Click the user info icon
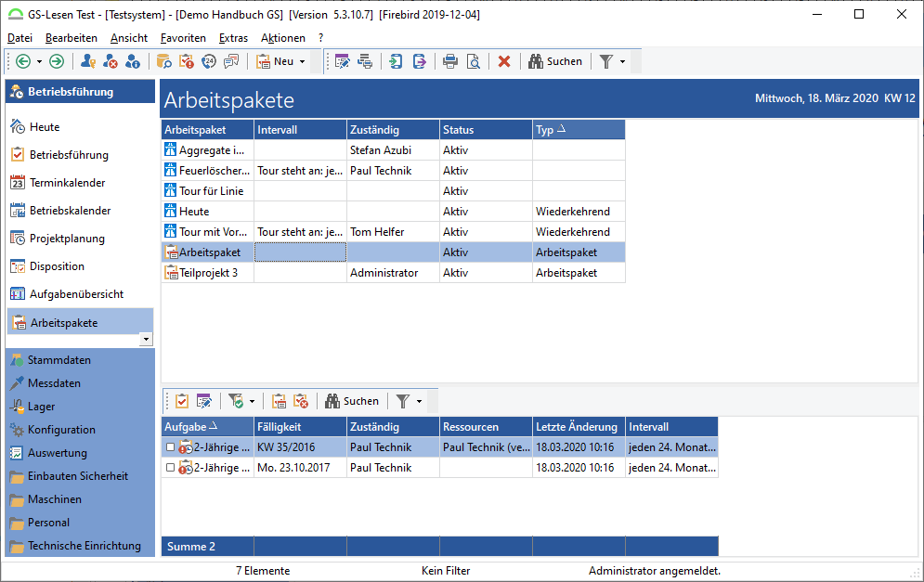Image resolution: width=924 pixels, height=582 pixels. [x=133, y=61]
